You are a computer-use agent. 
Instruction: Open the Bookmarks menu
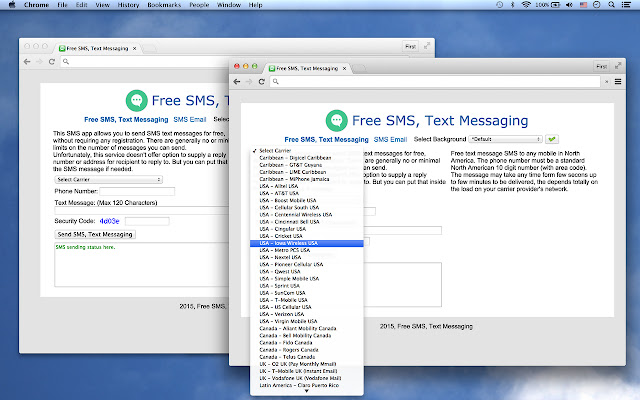click(x=164, y=5)
